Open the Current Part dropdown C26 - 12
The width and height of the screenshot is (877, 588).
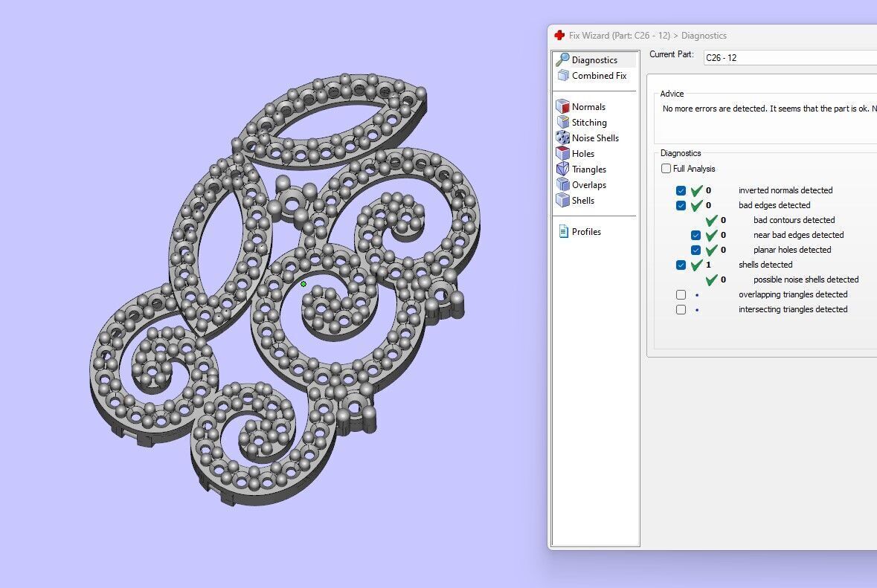pyautogui.click(x=790, y=57)
